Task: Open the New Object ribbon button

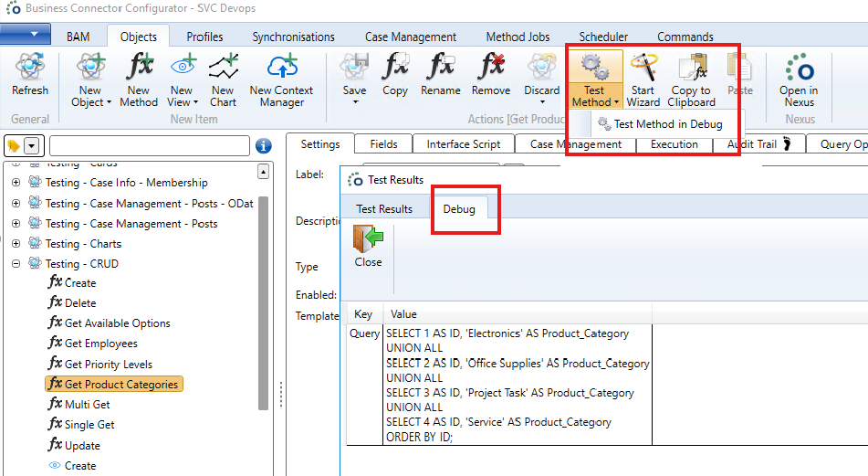Action: (90, 79)
